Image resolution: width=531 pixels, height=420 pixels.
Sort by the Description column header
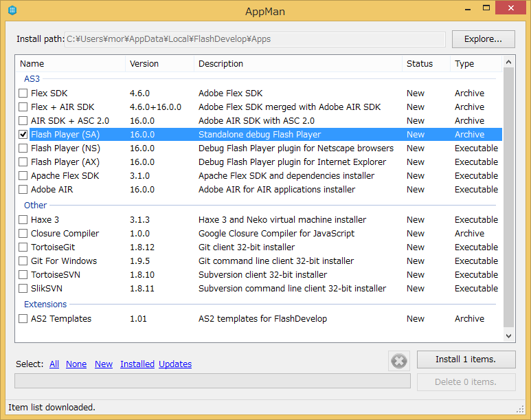coord(298,64)
